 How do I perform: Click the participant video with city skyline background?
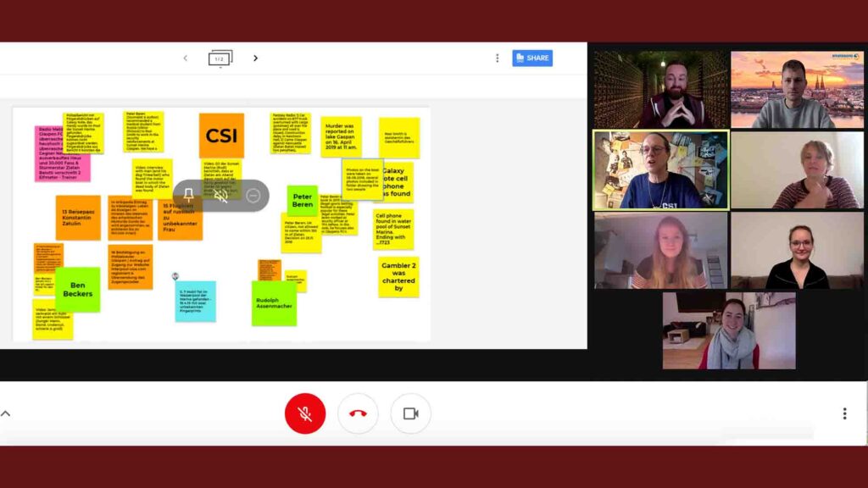tap(797, 89)
